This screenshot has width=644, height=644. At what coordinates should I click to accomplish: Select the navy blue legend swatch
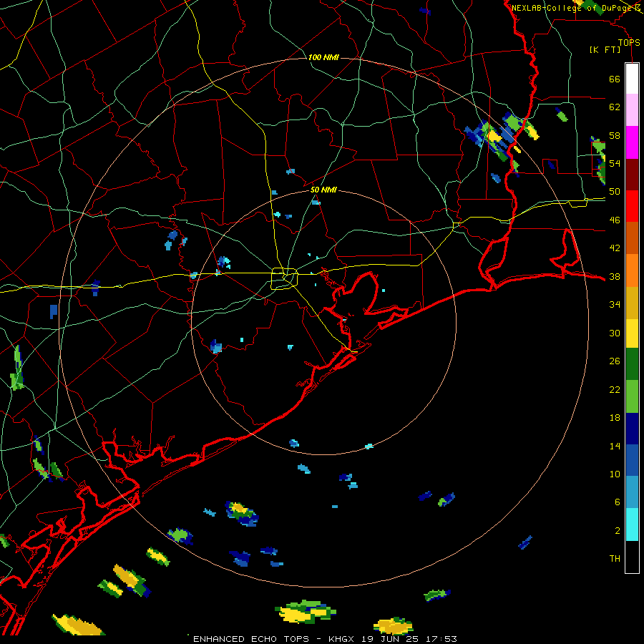pyautogui.click(x=632, y=429)
